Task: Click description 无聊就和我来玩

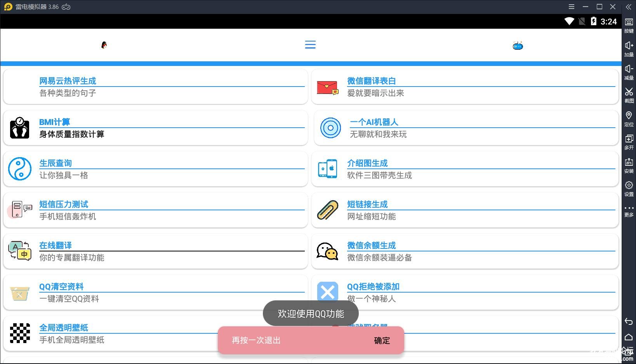Action: [x=378, y=134]
